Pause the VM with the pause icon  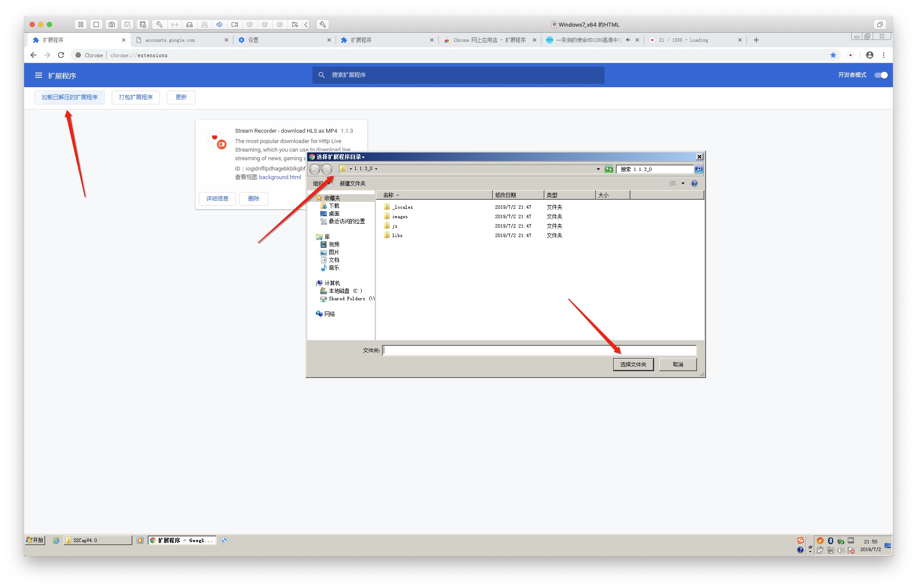pos(81,24)
